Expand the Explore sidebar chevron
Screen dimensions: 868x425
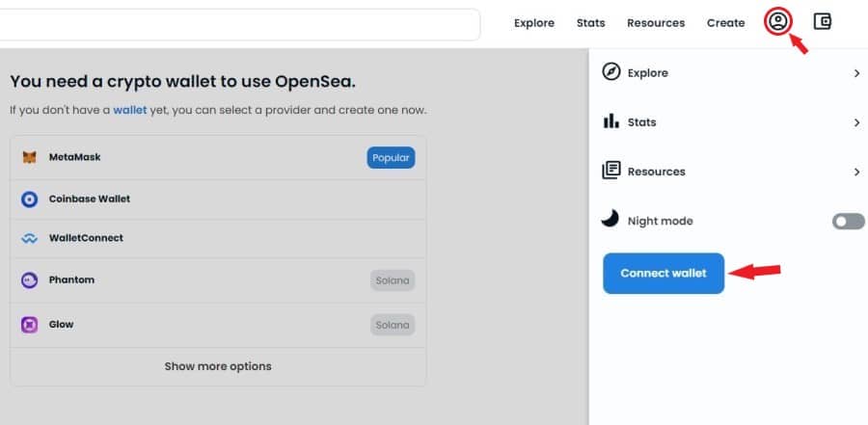click(x=857, y=73)
